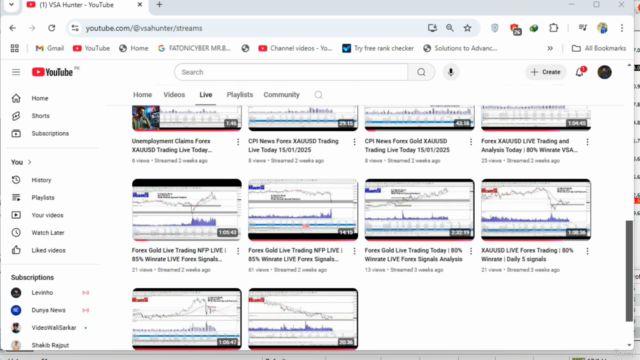
Task: Open Chrome profile avatar in toolbar
Action: (602, 28)
